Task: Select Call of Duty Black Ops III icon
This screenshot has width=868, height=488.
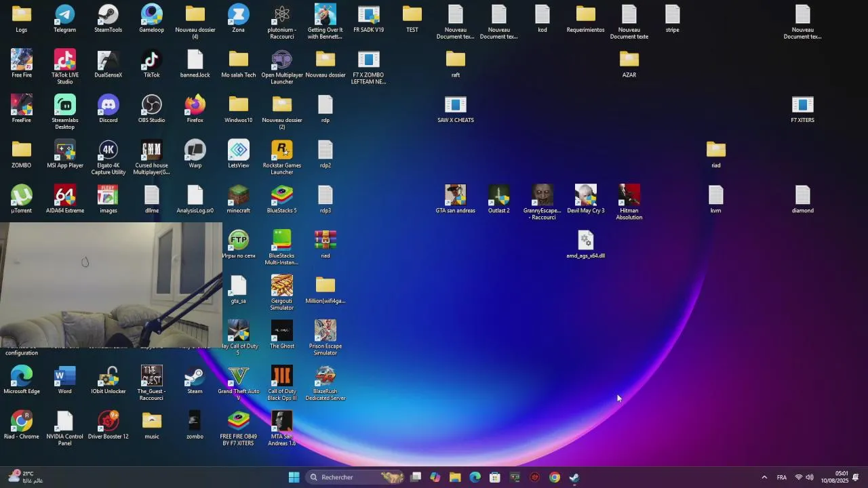Action: coord(282,384)
